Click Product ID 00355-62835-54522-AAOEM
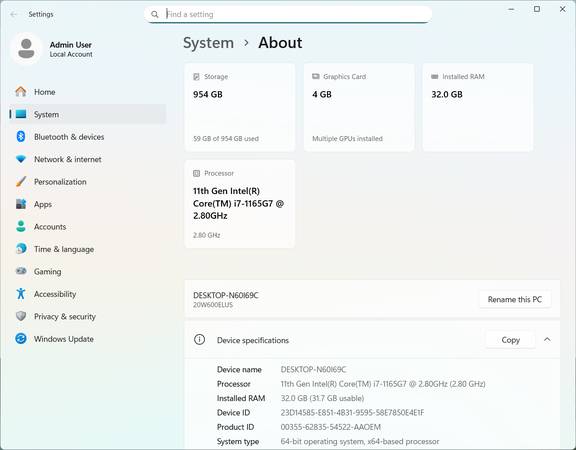 pyautogui.click(x=331, y=427)
